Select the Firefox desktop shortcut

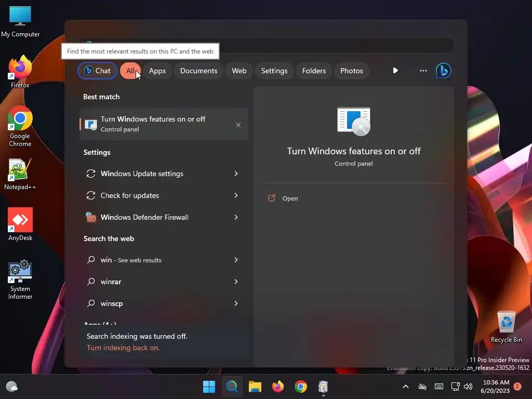coord(20,72)
